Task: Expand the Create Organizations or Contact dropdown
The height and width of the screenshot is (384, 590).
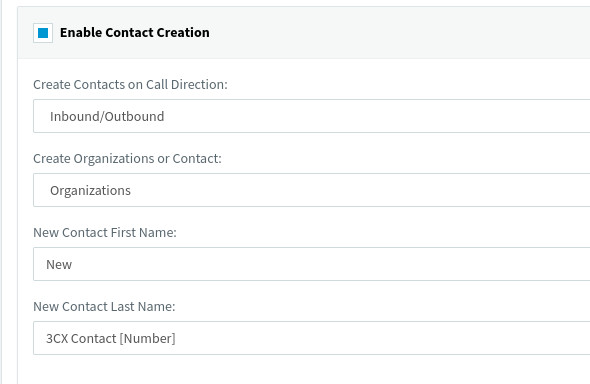Action: 312,190
